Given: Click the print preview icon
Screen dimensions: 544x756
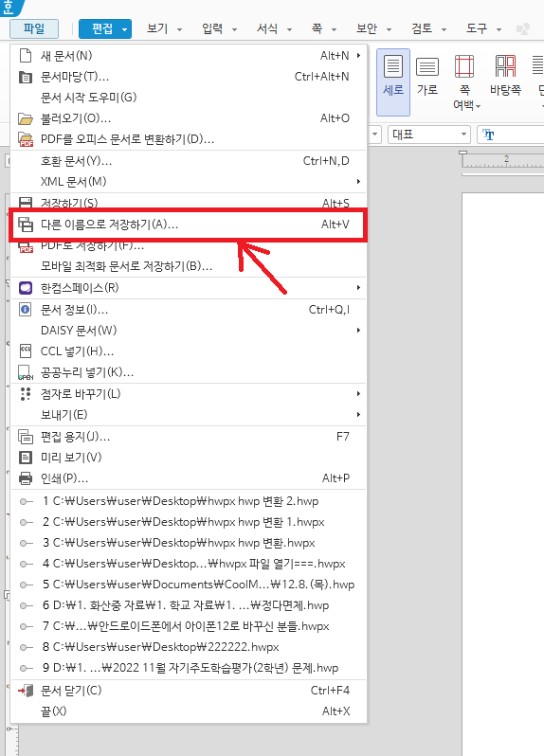Looking at the screenshot, I should pyautogui.click(x=25, y=457).
